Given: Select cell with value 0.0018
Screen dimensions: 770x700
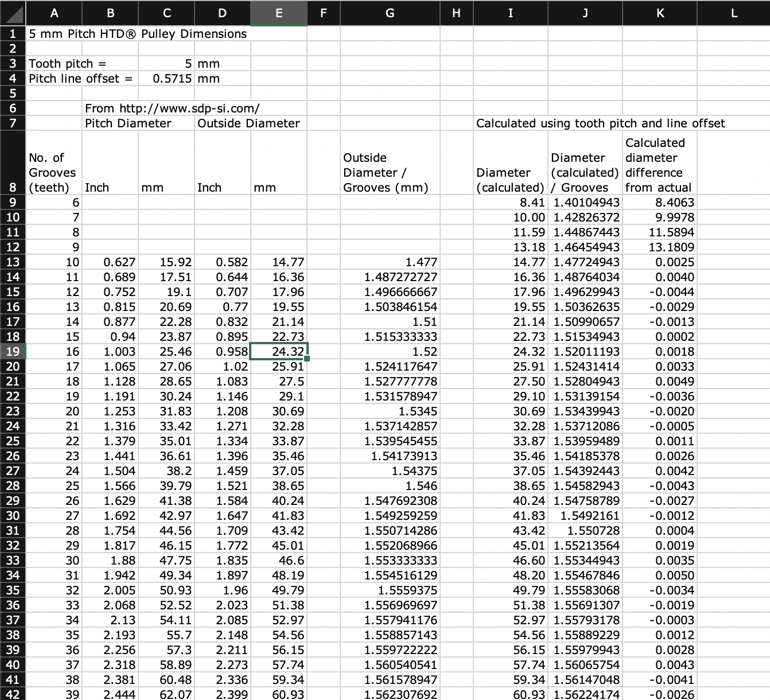Looking at the screenshot, I should pyautogui.click(x=660, y=351).
